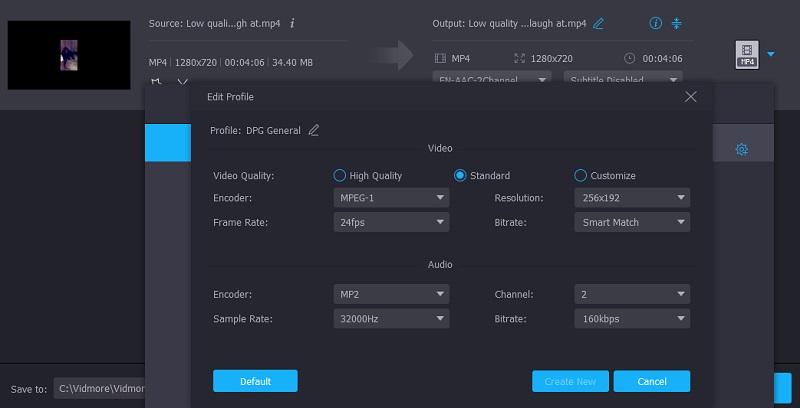The image size is (800, 408).
Task: Open the gear settings icon
Action: point(742,150)
